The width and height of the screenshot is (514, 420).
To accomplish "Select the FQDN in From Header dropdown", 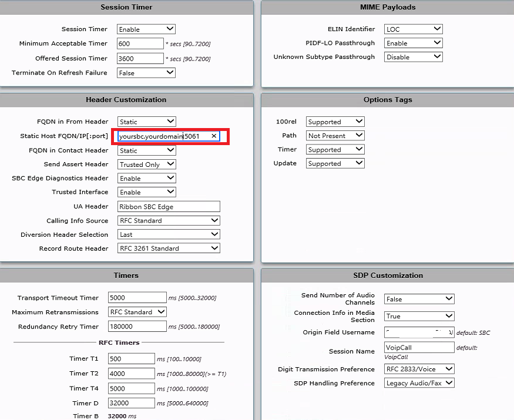I will pos(146,122).
